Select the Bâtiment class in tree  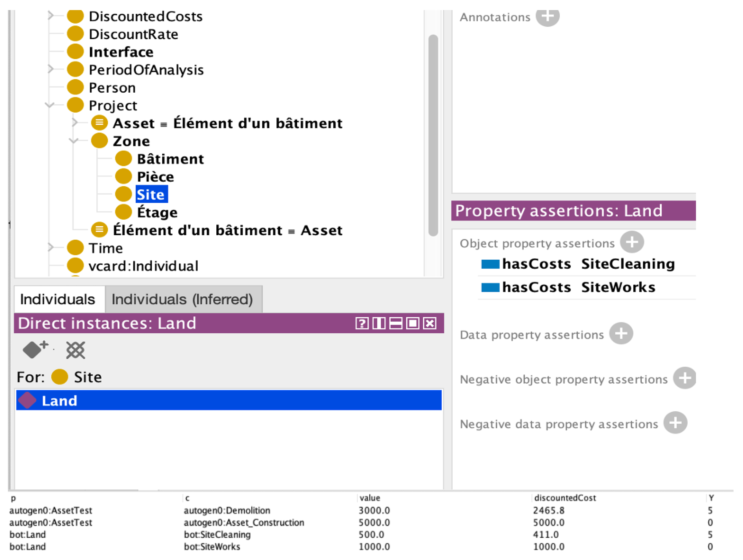coord(170,159)
